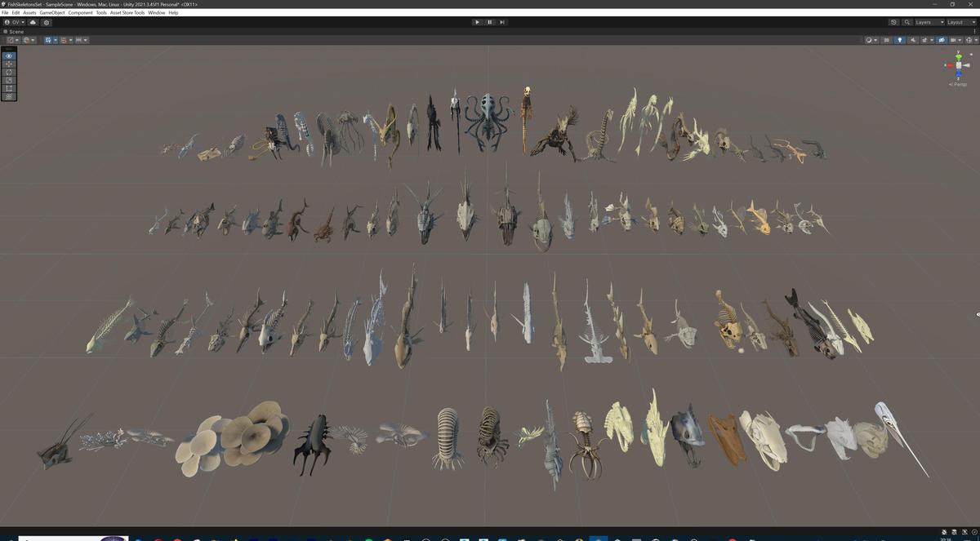Image resolution: width=980 pixels, height=541 pixels.
Task: Switch the Scene view to 2D mode
Action: (886, 40)
